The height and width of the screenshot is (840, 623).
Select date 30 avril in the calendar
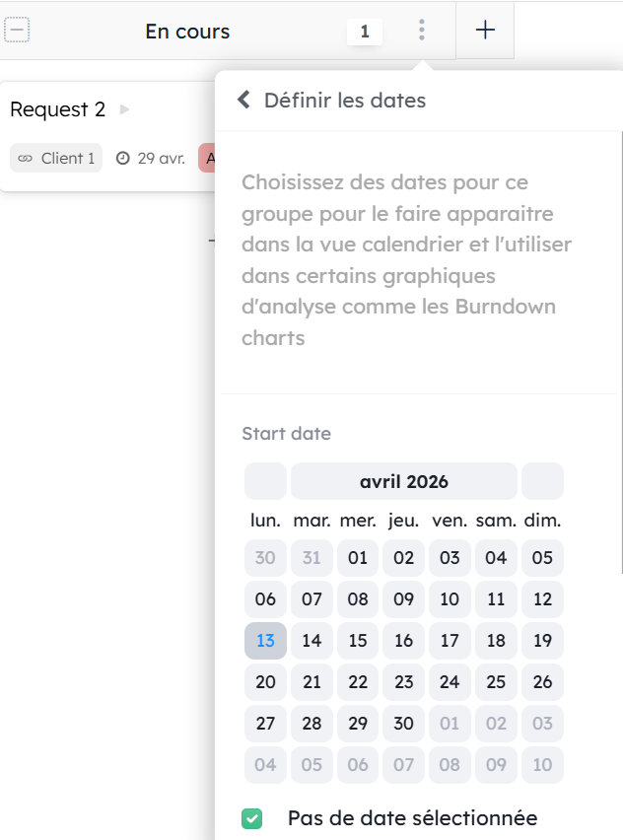click(403, 723)
